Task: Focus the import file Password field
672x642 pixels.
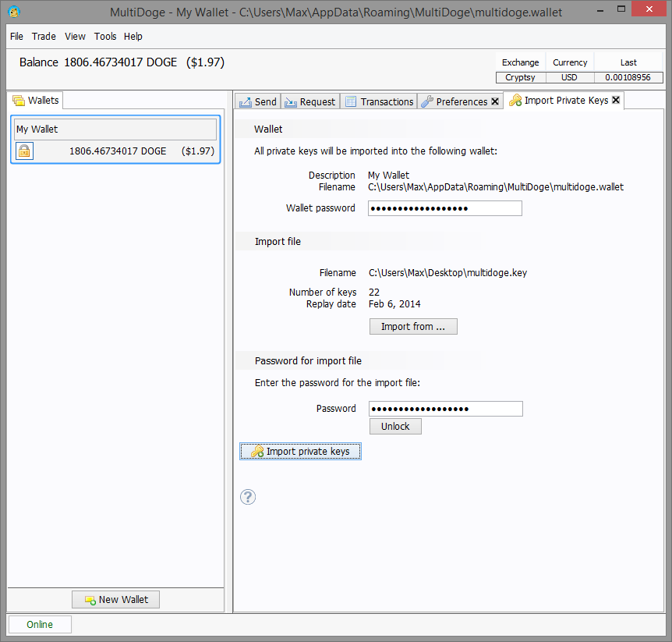Action: click(x=446, y=409)
